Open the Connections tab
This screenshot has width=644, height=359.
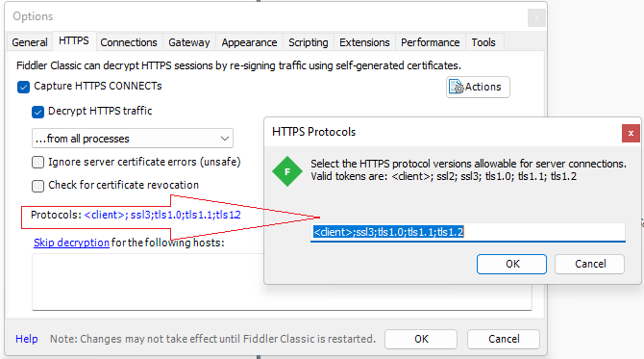[129, 42]
